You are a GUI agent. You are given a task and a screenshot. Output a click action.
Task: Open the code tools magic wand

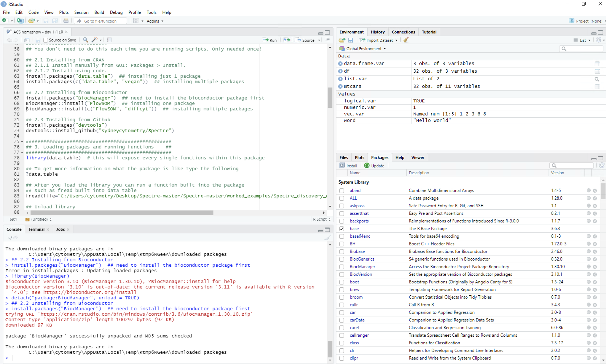coord(95,40)
